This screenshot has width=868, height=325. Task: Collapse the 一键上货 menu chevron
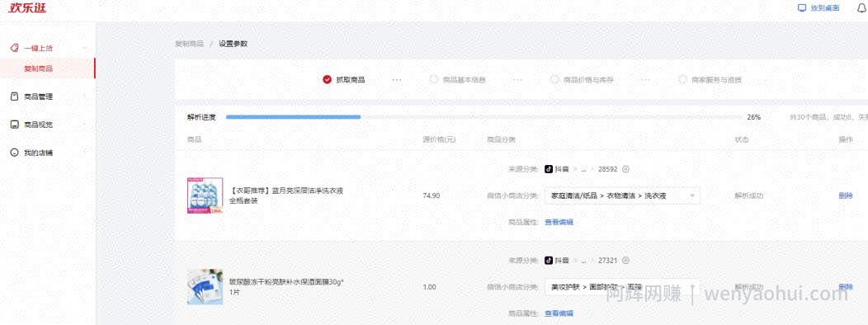coord(85,48)
